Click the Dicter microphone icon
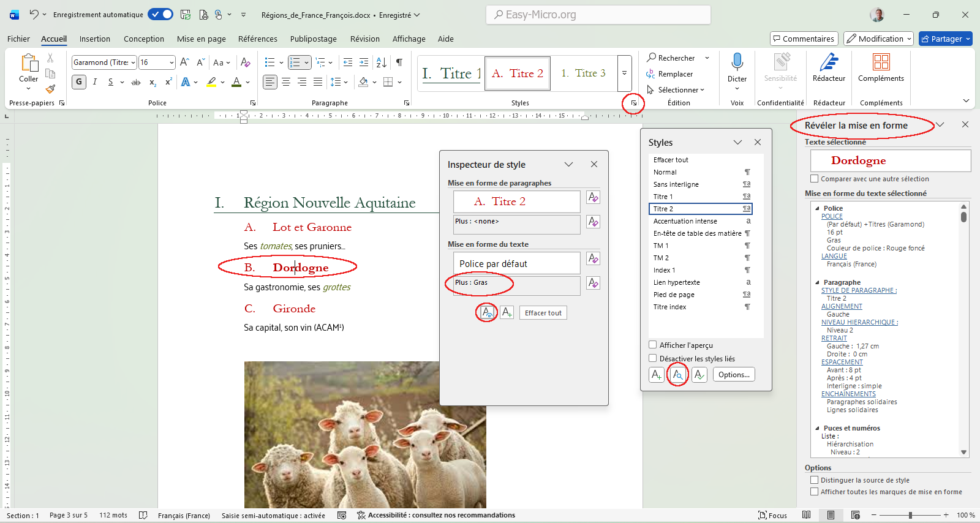The image size is (980, 523). coord(737,62)
